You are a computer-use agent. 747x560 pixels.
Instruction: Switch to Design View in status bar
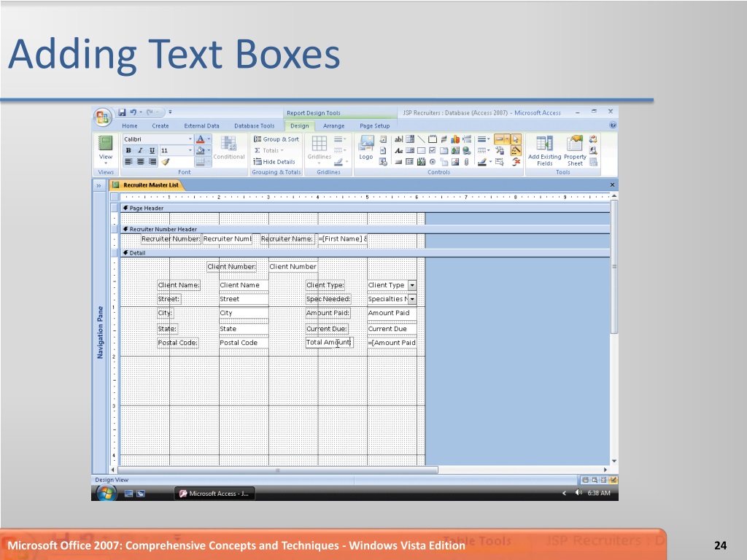pos(613,480)
